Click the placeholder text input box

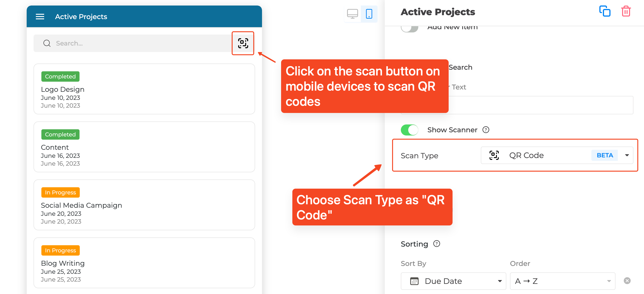pos(517,105)
